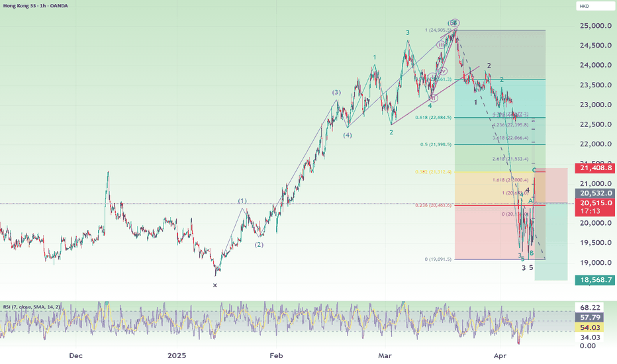Click the Hong Kong 33 · 1h · OANDA title
The height and width of the screenshot is (364, 617).
point(35,6)
